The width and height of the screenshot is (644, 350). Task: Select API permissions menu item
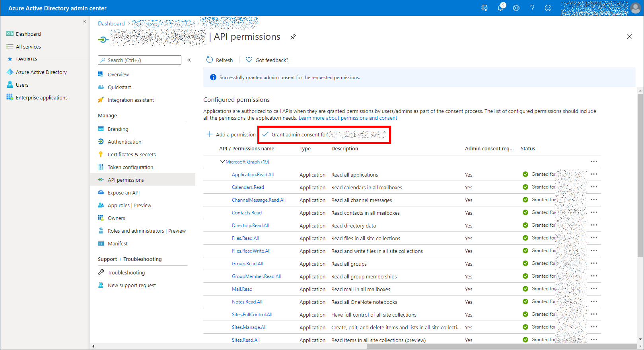click(x=142, y=180)
